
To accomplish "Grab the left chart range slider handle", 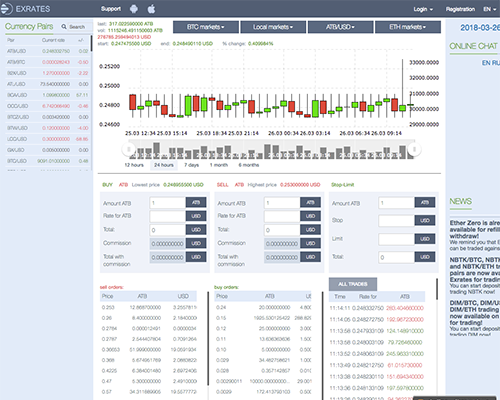I will (128, 149).
